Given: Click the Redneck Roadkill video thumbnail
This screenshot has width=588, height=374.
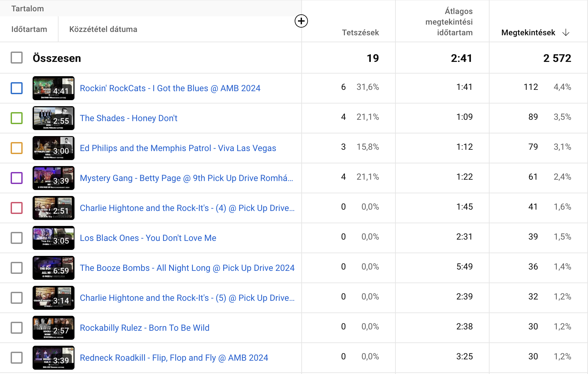Looking at the screenshot, I should pyautogui.click(x=53, y=358).
